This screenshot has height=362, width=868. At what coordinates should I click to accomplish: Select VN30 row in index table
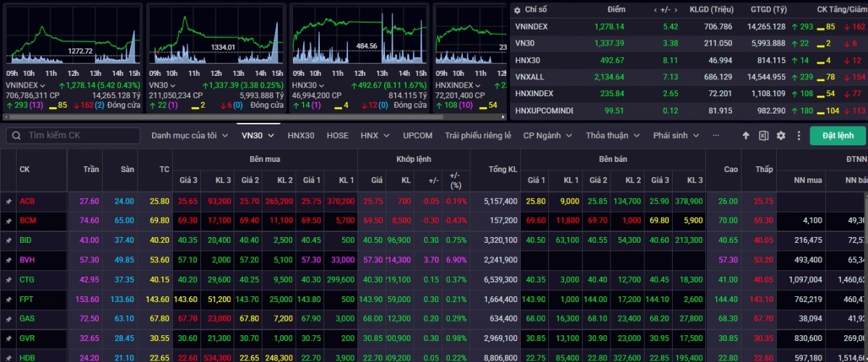pos(689,43)
